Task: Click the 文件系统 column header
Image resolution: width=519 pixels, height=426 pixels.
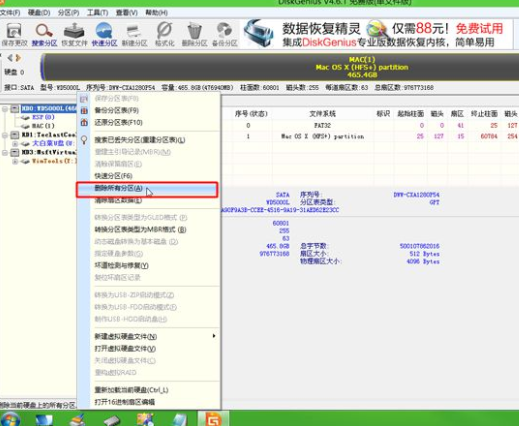Action: pyautogui.click(x=322, y=114)
